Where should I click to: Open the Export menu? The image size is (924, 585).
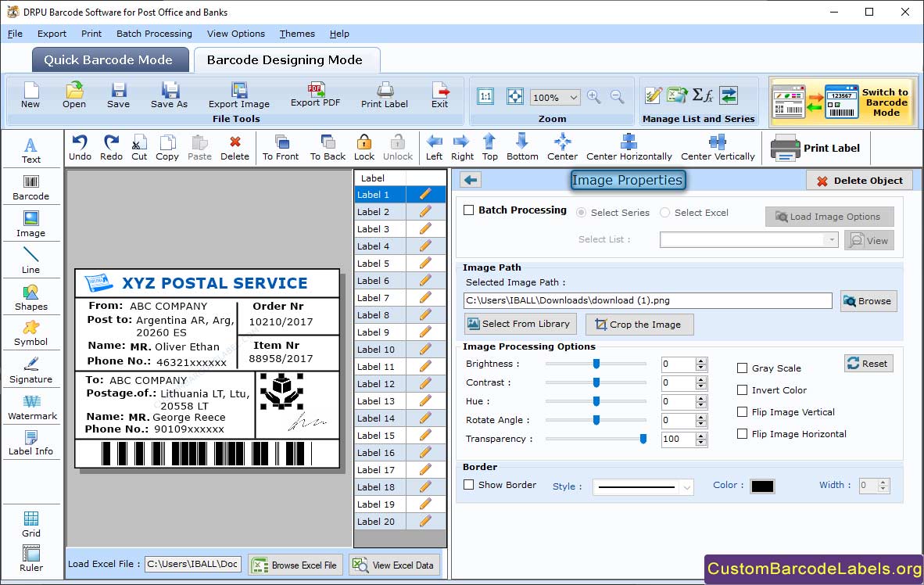[x=52, y=34]
